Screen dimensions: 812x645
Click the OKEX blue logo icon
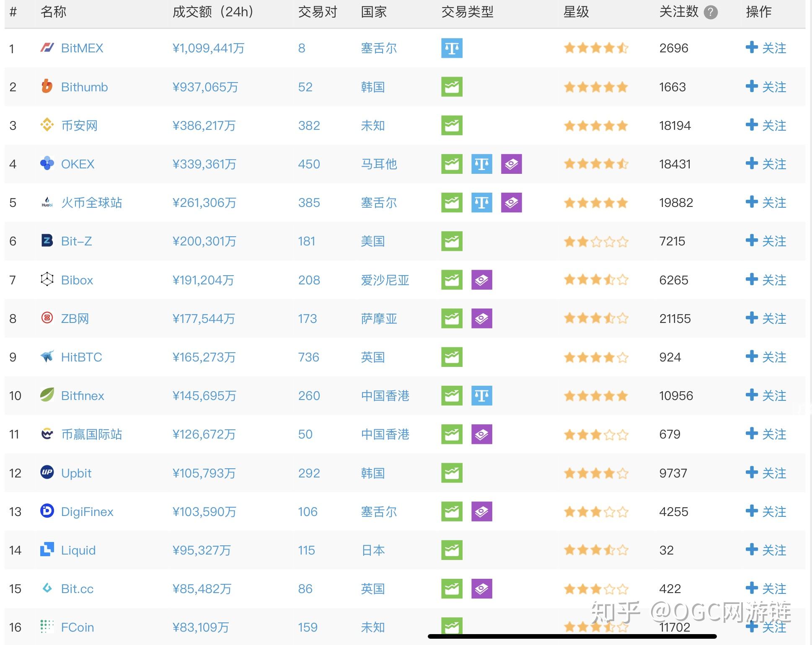pyautogui.click(x=47, y=163)
